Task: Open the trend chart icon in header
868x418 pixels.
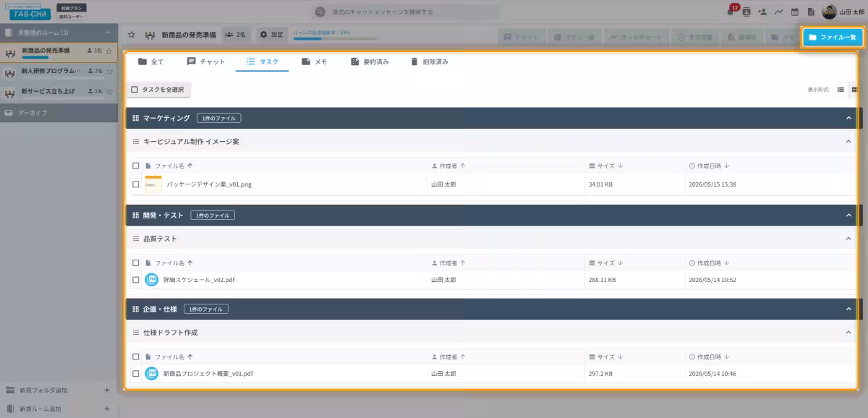Action: (779, 12)
